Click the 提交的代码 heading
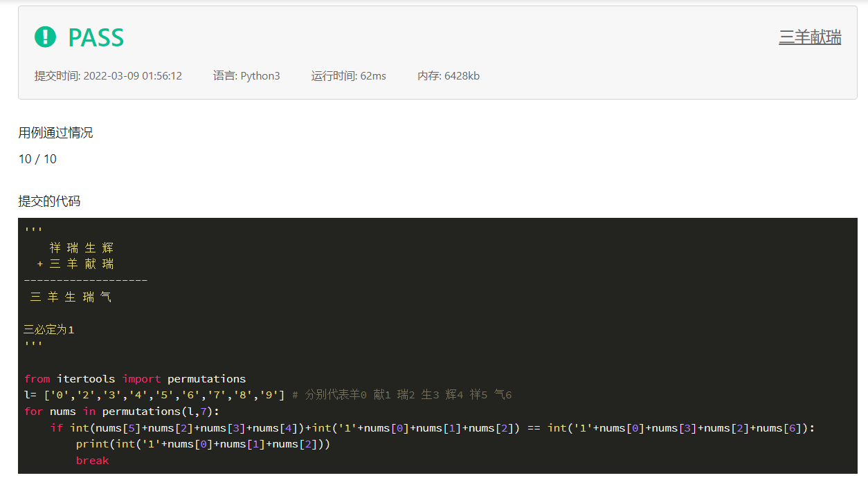 pyautogui.click(x=49, y=201)
